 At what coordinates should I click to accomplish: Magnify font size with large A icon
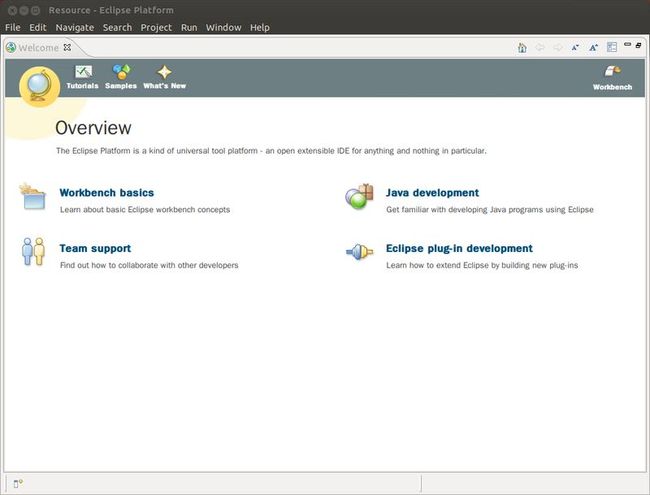pos(594,48)
